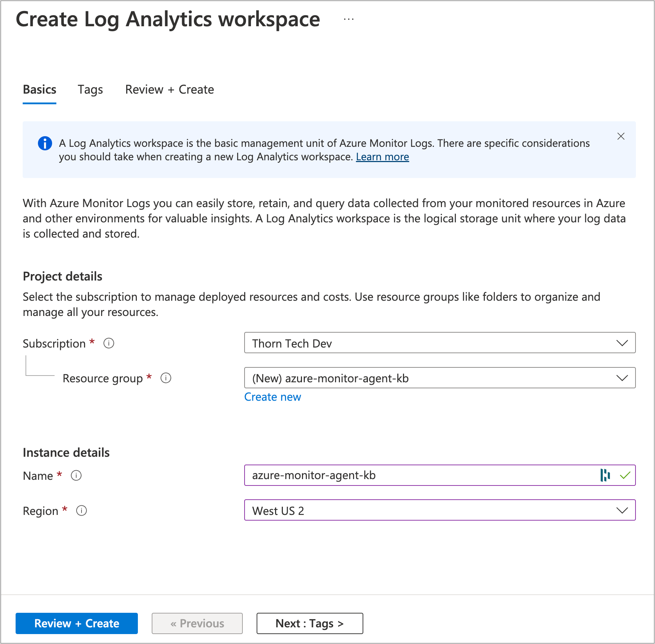Click the blue info icon in the banner

45,143
